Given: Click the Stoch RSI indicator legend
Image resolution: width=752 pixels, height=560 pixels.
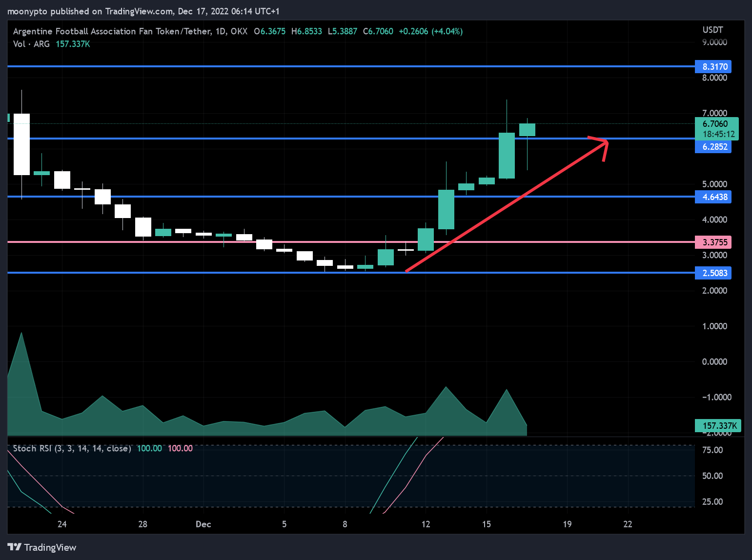Looking at the screenshot, I should click(x=72, y=448).
